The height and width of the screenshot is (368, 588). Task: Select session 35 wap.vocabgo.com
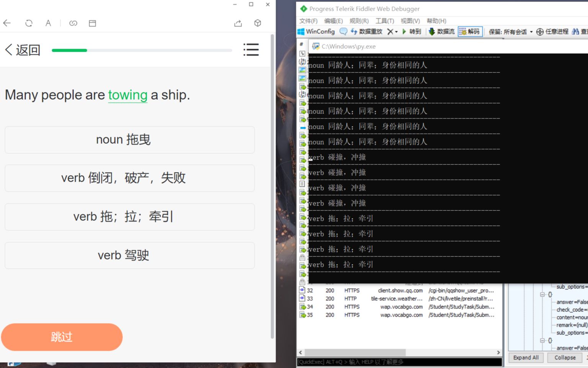click(x=399, y=315)
